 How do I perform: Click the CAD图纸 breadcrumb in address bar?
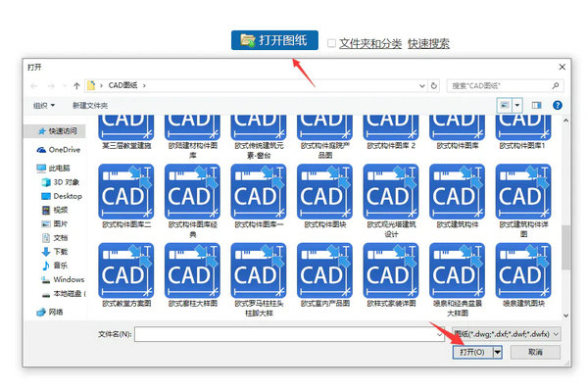click(122, 85)
